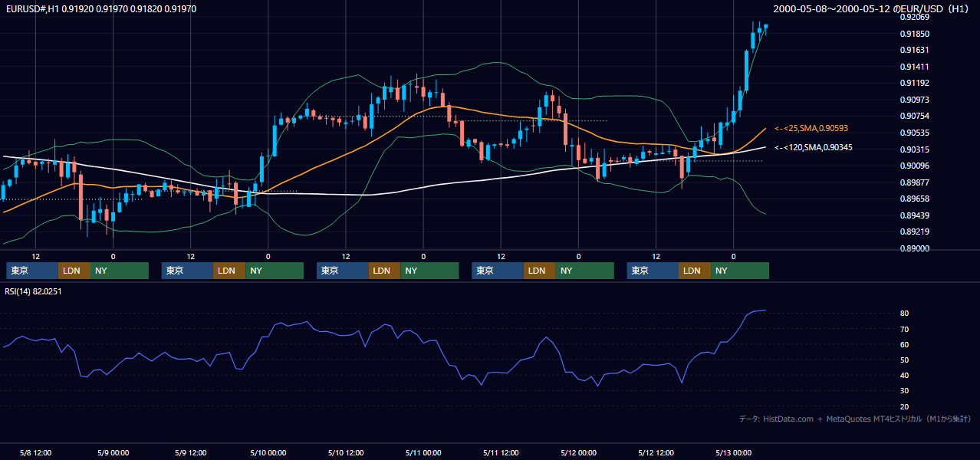
Task: Click the 5/12 00:00 date label
Action: click(x=578, y=452)
